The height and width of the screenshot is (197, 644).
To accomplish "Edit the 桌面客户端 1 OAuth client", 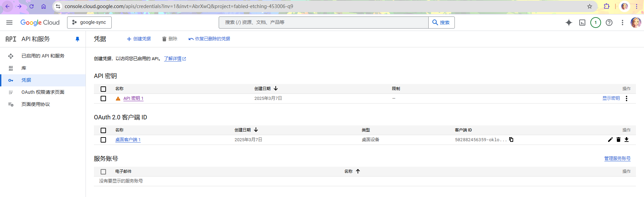I will coord(610,140).
